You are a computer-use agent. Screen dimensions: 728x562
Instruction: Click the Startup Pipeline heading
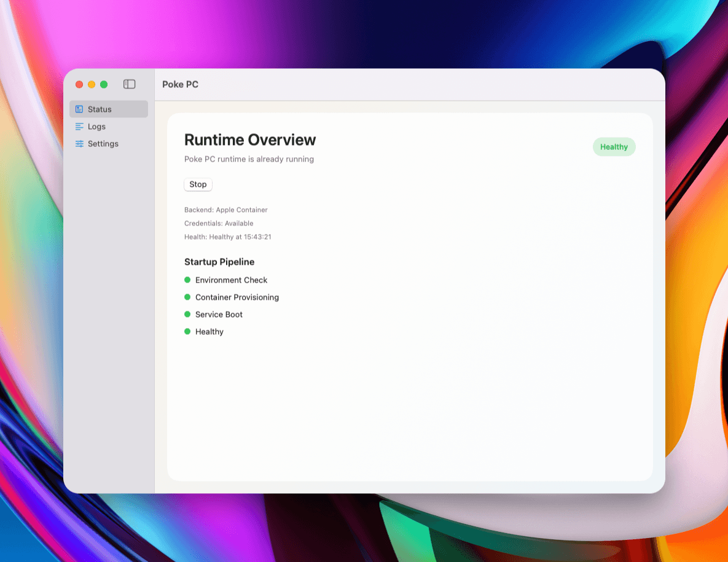click(x=219, y=262)
